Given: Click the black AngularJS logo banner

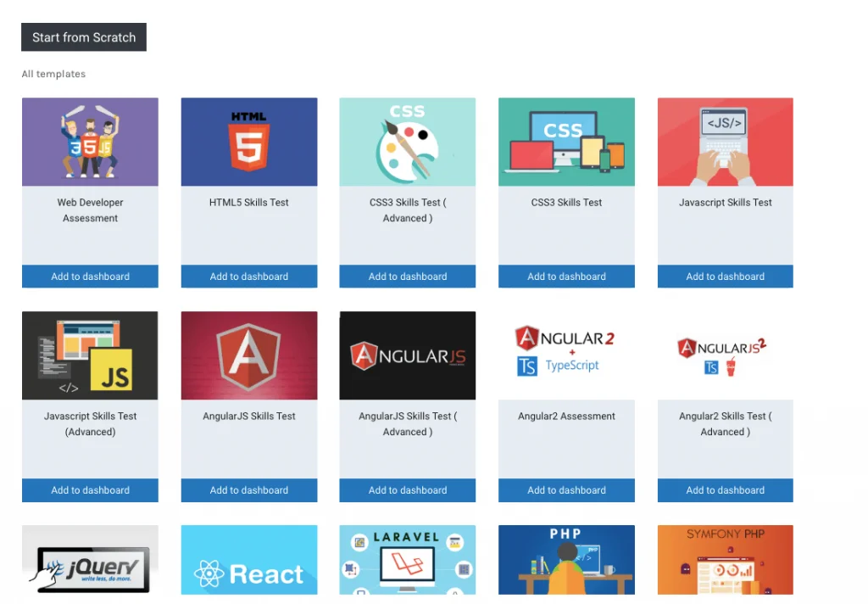Looking at the screenshot, I should click(x=408, y=355).
